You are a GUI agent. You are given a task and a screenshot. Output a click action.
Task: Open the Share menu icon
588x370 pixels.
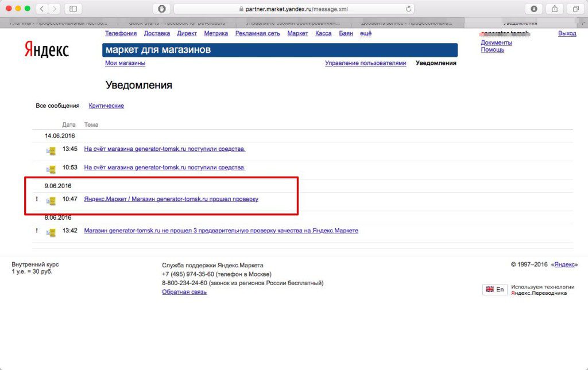(x=555, y=9)
